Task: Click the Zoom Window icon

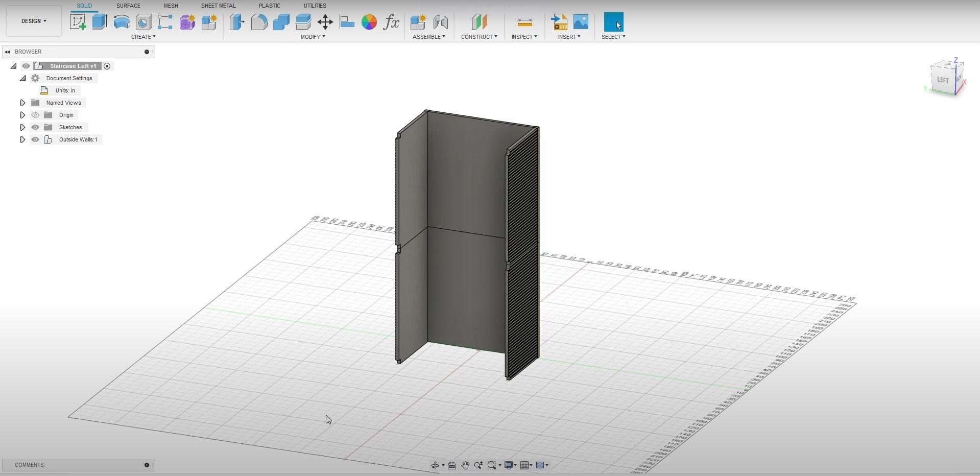Action: click(x=492, y=465)
